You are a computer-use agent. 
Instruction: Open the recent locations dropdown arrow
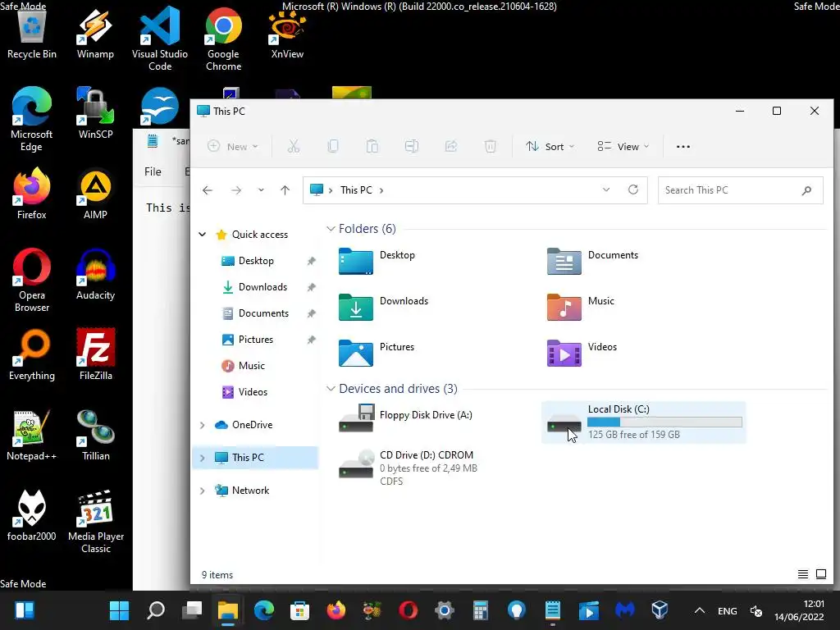pos(261,190)
